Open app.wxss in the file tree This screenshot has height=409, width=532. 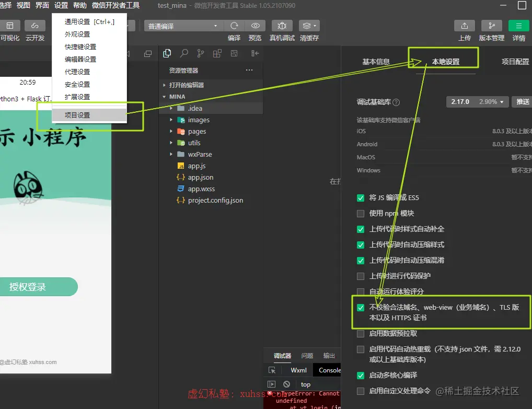point(201,189)
